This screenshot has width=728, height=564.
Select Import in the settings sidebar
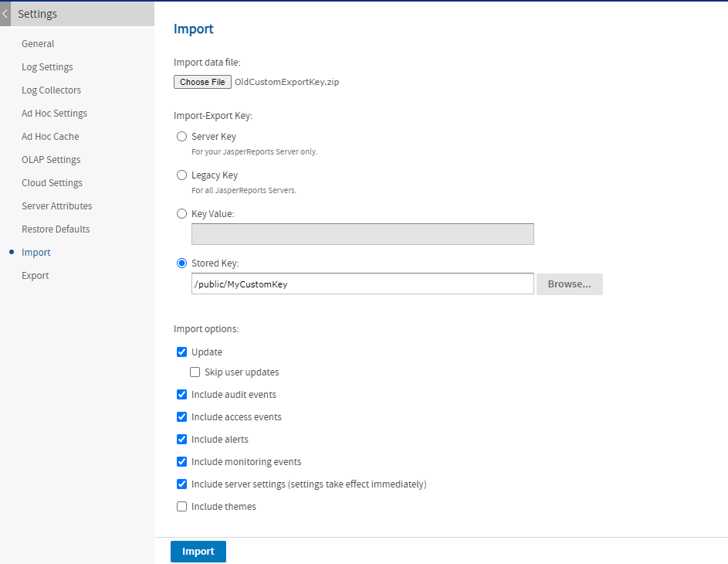(36, 253)
